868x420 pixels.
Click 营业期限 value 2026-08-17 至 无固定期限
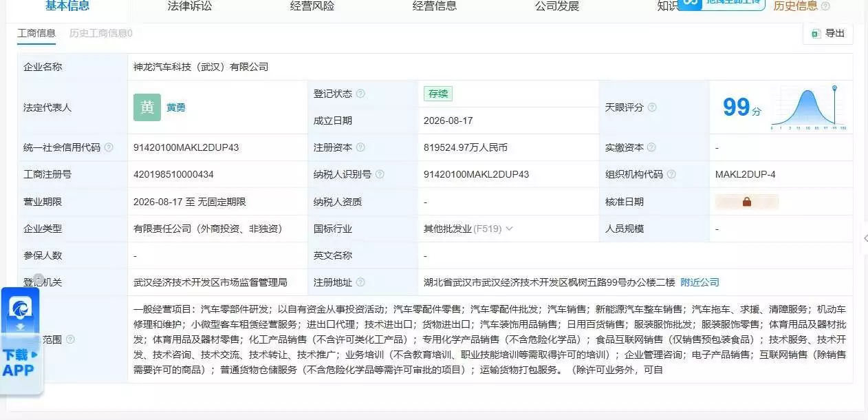coord(190,202)
